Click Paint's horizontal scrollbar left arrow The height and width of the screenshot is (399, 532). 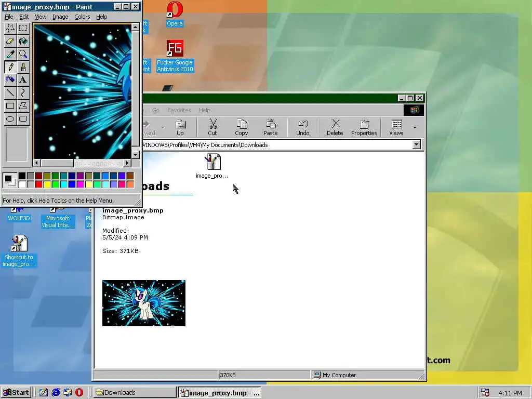pyautogui.click(x=37, y=163)
